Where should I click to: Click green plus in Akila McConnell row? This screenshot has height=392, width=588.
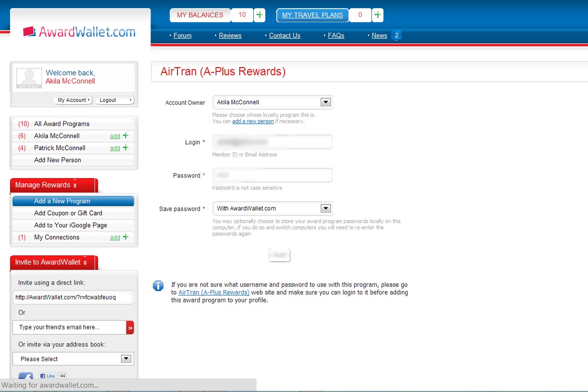pyautogui.click(x=125, y=135)
